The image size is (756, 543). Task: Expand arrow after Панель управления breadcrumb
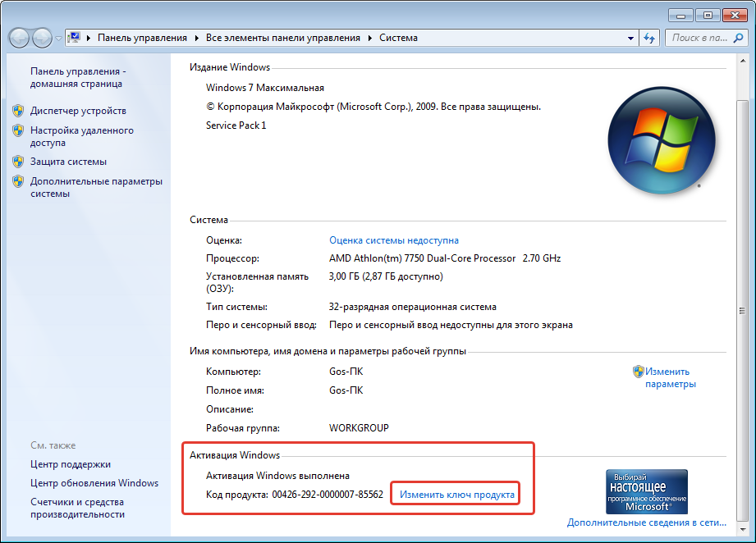197,38
